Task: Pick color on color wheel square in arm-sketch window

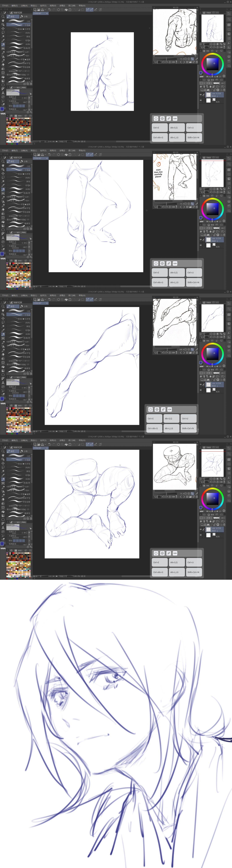Action: click(x=213, y=64)
